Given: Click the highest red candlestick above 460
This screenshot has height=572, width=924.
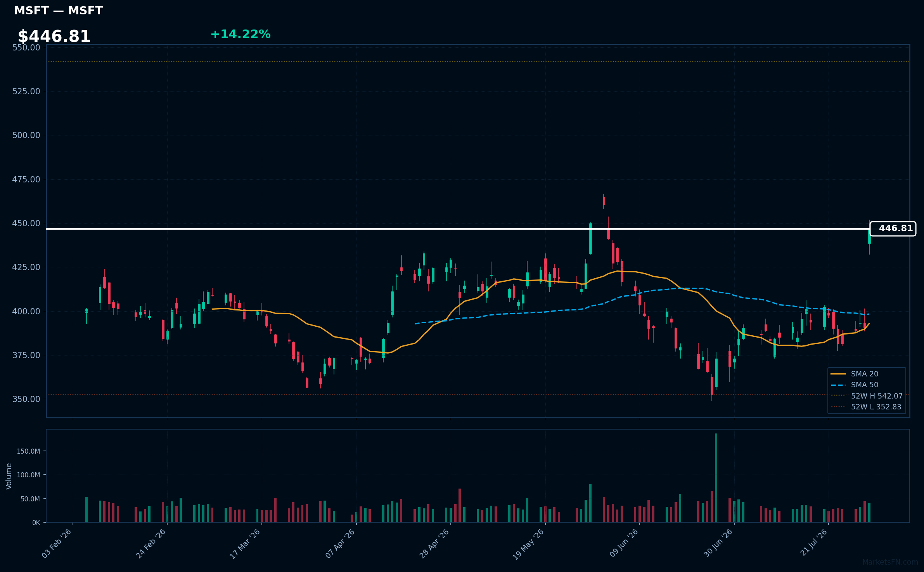Looking at the screenshot, I should pos(604,201).
